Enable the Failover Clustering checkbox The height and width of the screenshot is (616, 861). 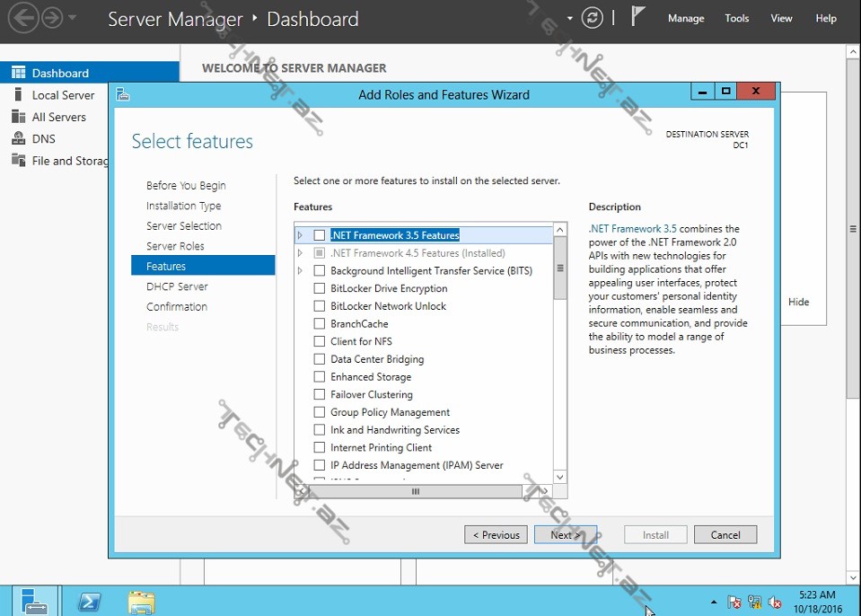pos(319,394)
